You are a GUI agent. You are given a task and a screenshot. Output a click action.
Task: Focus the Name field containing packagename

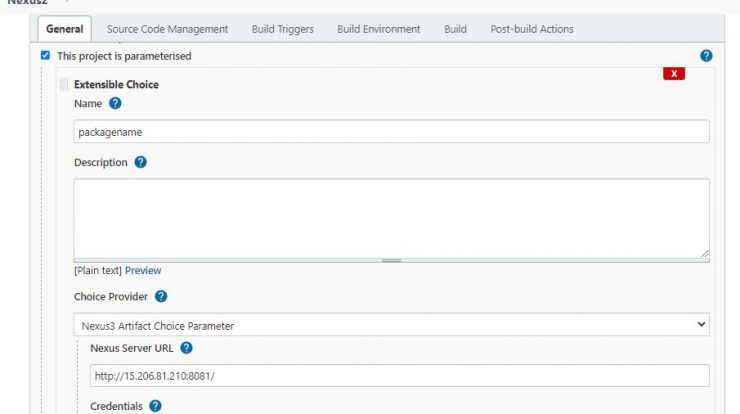[391, 132]
